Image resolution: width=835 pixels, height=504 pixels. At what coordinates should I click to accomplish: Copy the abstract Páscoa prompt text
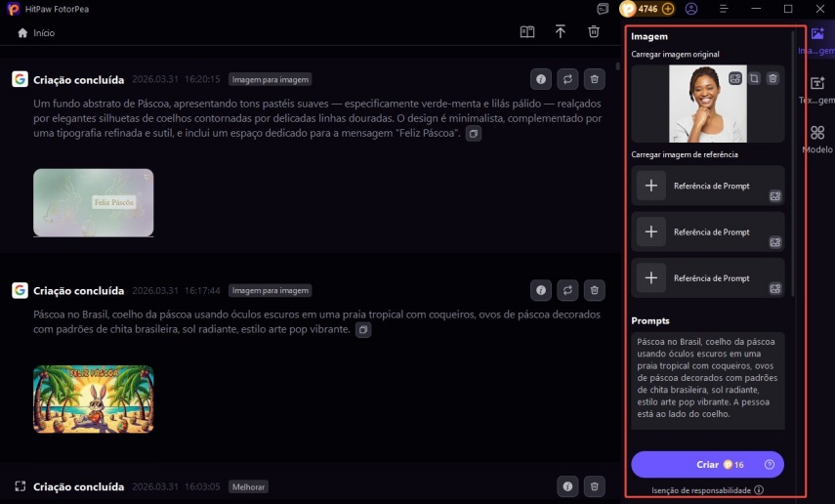(474, 133)
